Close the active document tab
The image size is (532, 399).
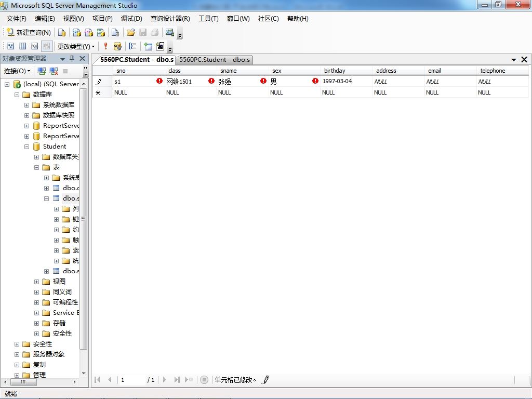pos(524,60)
